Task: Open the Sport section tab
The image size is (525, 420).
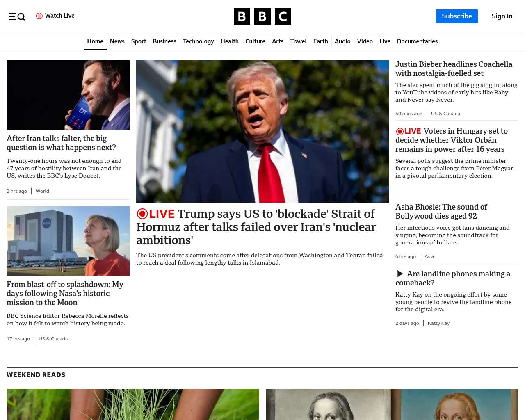Action: pos(139,41)
